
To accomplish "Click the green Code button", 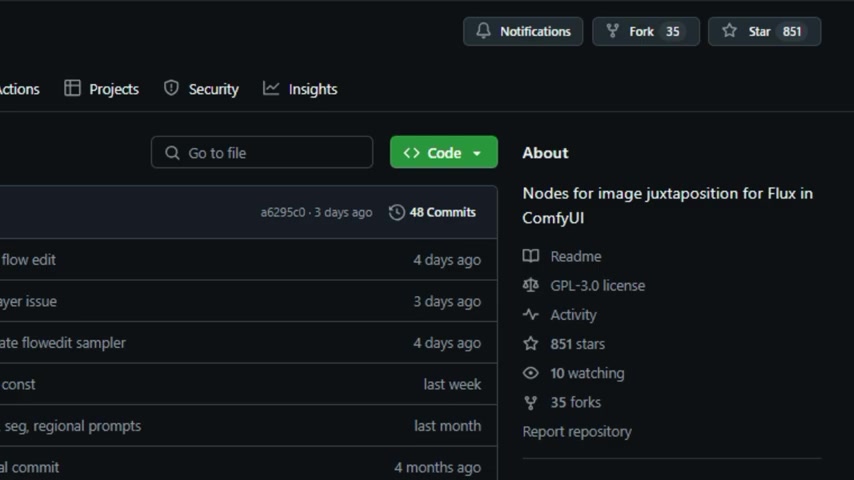I will coord(443,152).
